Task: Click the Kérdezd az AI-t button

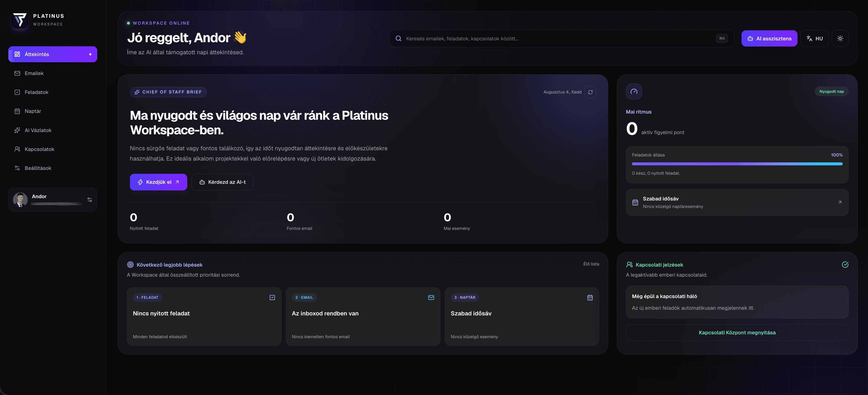Action: (222, 182)
